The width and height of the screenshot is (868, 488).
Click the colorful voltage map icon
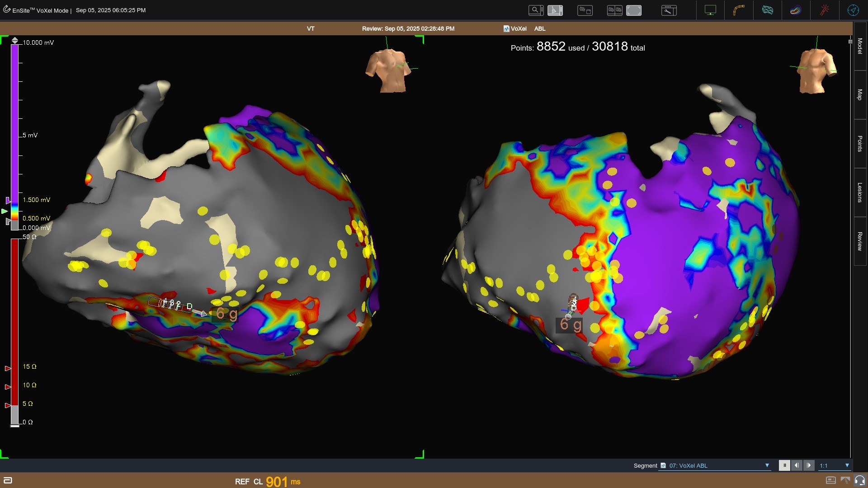point(795,10)
